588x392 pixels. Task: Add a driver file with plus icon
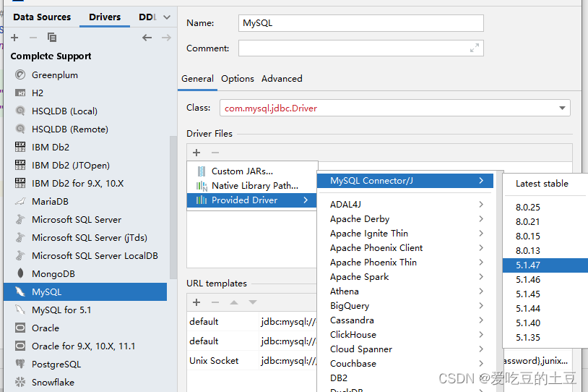[x=196, y=153]
